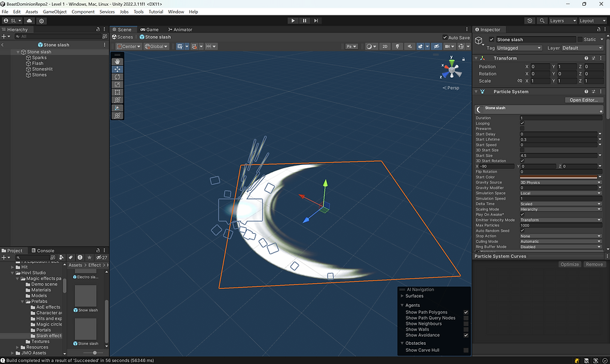The width and height of the screenshot is (610, 364).
Task: Collapse the Agents section in AI Navigation
Action: pos(402,306)
